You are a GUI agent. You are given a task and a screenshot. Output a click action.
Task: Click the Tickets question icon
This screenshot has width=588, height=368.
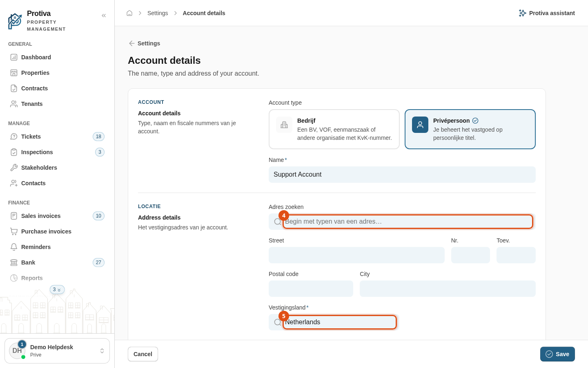point(14,137)
